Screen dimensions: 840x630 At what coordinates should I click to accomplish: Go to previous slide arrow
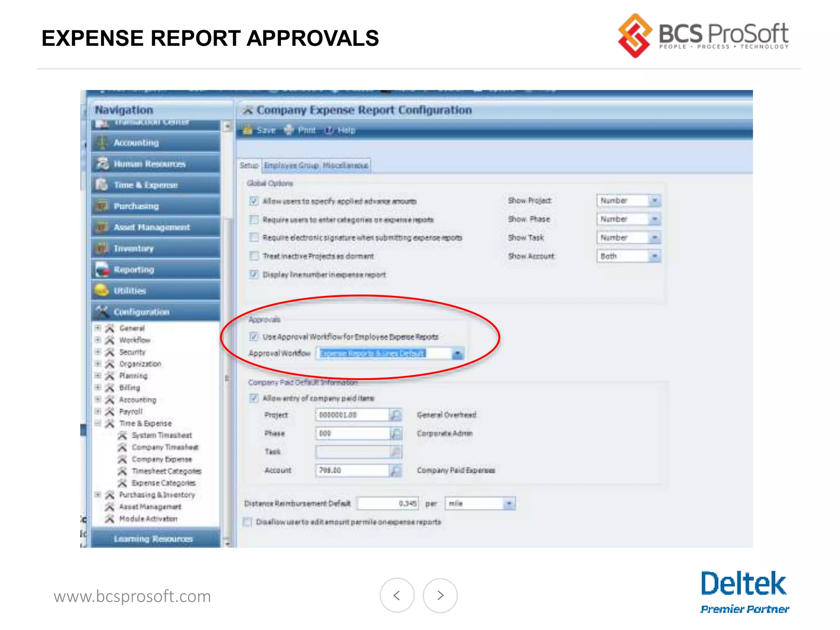coord(397,595)
